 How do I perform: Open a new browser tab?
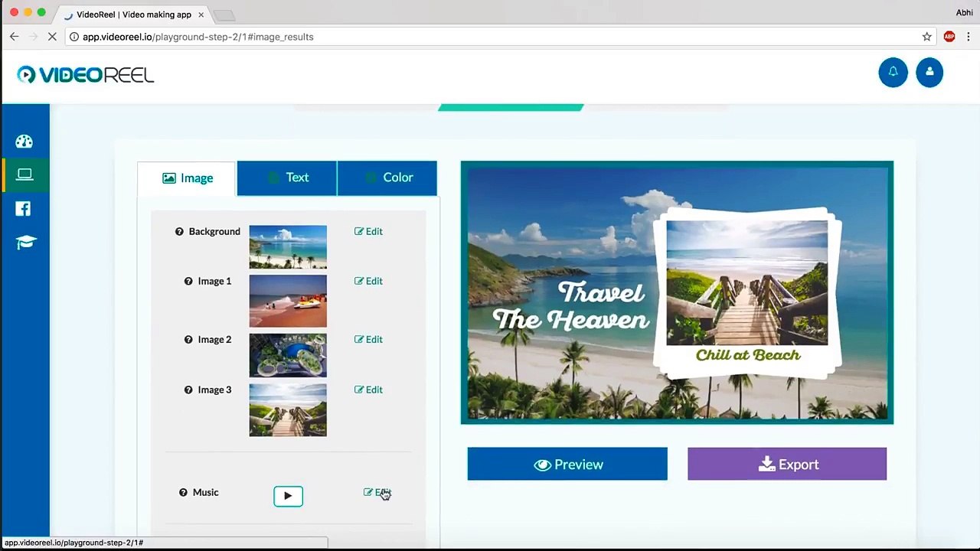click(224, 15)
